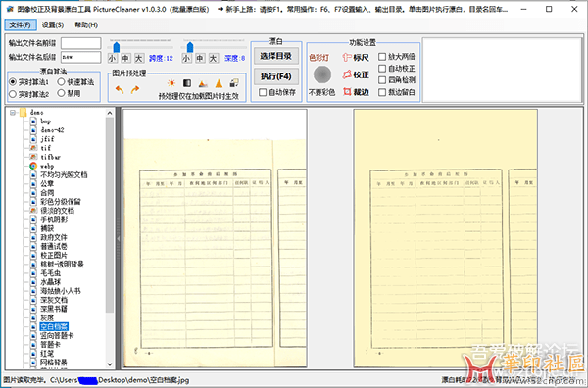The image size is (588, 388).
Task: Click the original image preview on left
Action: pos(216,238)
